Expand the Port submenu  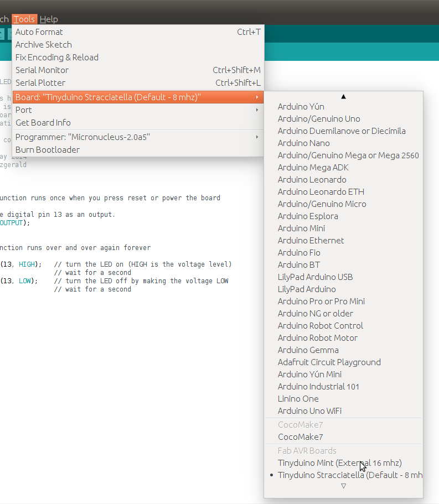click(138, 110)
